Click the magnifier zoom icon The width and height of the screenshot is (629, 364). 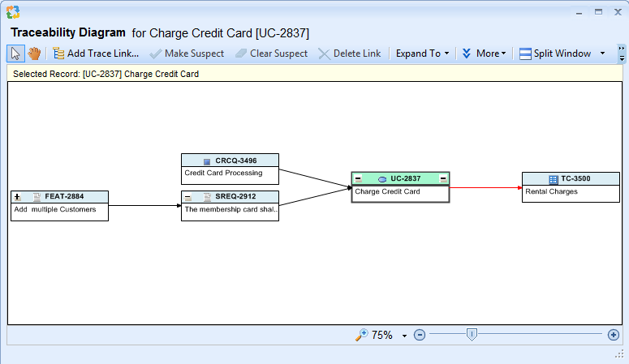pos(362,335)
